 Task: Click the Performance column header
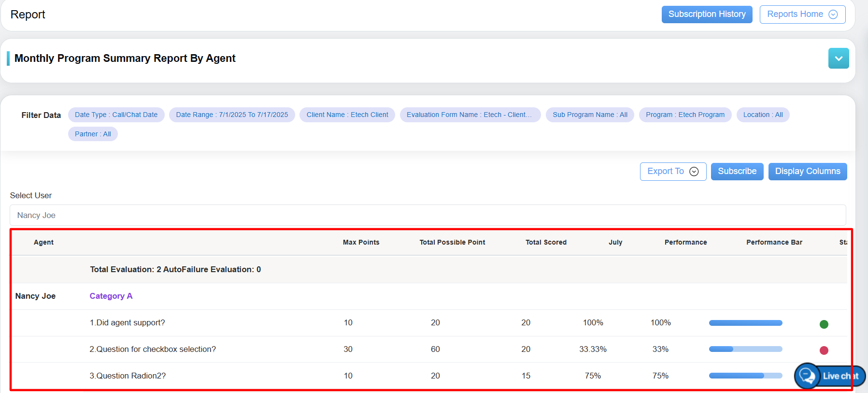coord(685,243)
